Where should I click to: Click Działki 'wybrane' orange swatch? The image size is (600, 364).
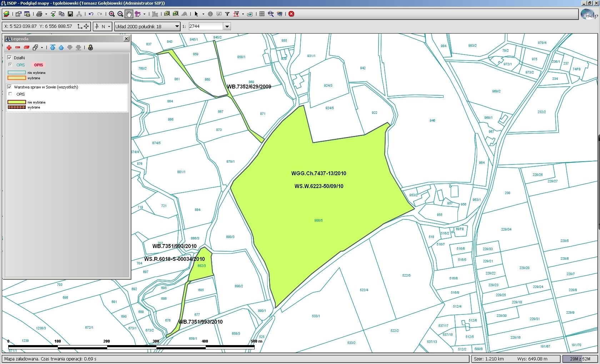tap(17, 78)
